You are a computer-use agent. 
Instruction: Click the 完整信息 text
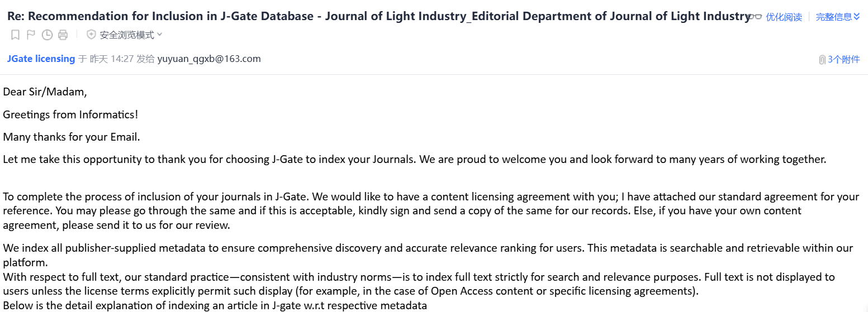pyautogui.click(x=834, y=17)
